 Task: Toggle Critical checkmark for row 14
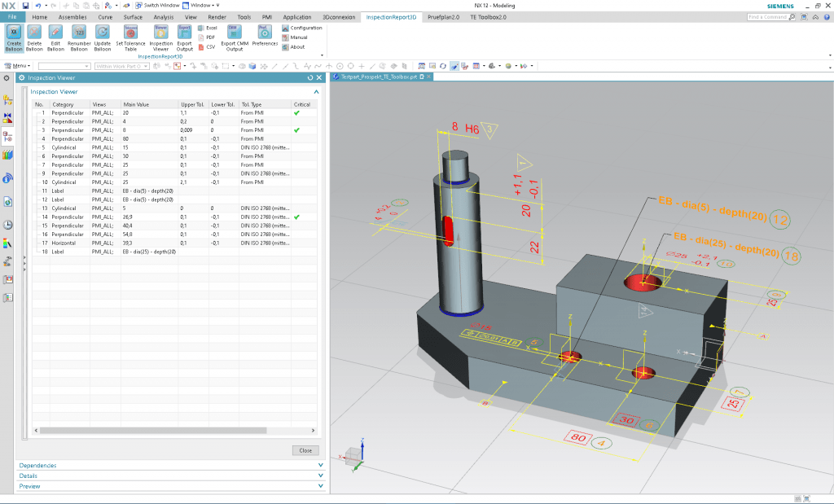point(296,217)
